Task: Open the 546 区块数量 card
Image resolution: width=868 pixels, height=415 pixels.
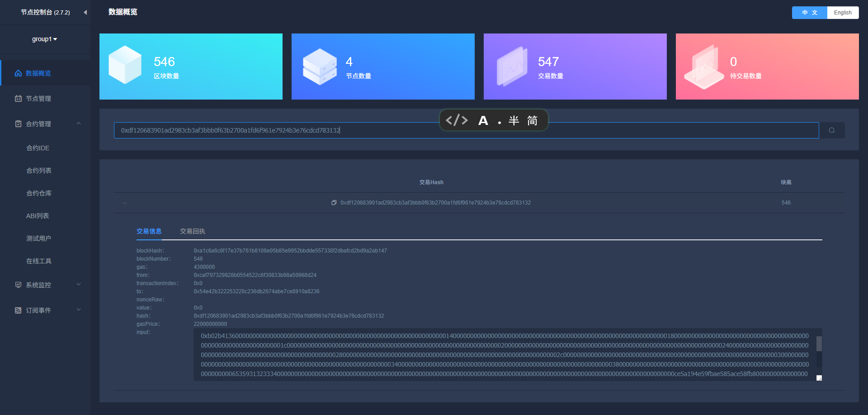Action: click(x=191, y=67)
